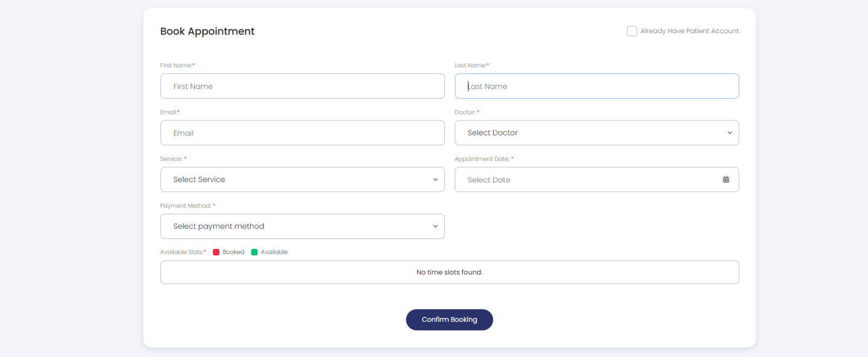Image resolution: width=868 pixels, height=357 pixels.
Task: Click the chevron in Payment Method field
Action: pos(435,226)
